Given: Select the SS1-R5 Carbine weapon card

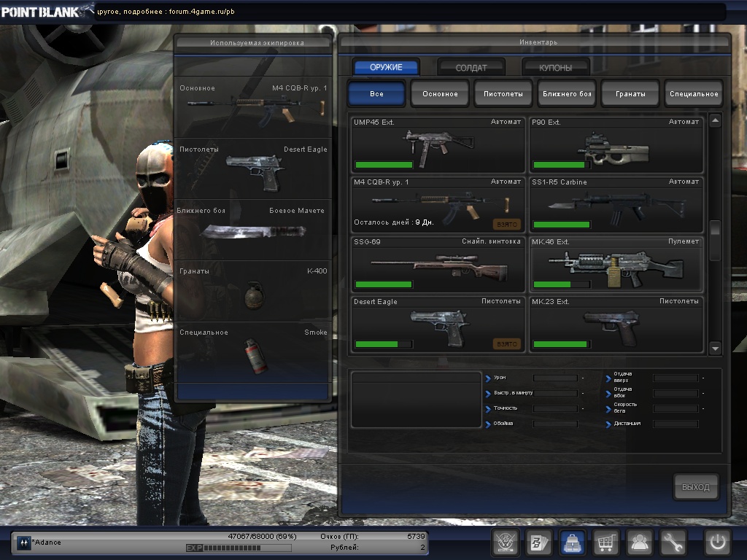Looking at the screenshot, I should pyautogui.click(x=616, y=204).
